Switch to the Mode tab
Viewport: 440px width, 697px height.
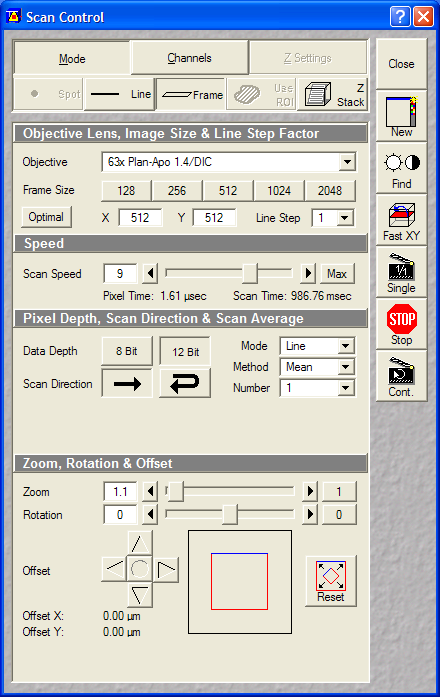pos(72,58)
